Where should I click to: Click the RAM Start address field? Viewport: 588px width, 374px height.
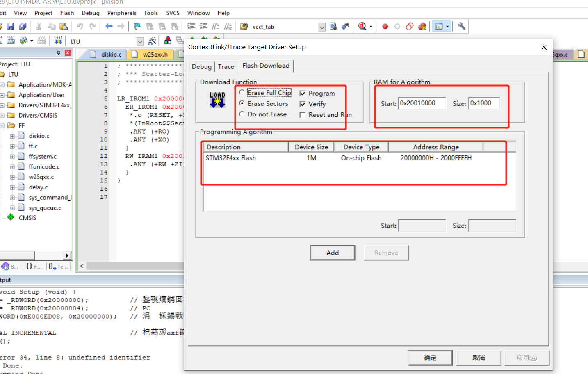point(422,103)
